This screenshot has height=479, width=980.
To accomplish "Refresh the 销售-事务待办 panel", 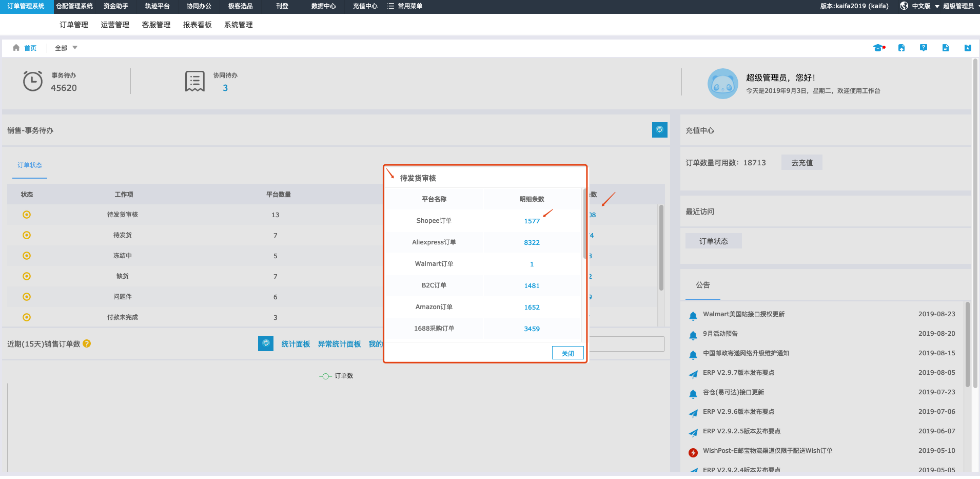I will click(660, 130).
